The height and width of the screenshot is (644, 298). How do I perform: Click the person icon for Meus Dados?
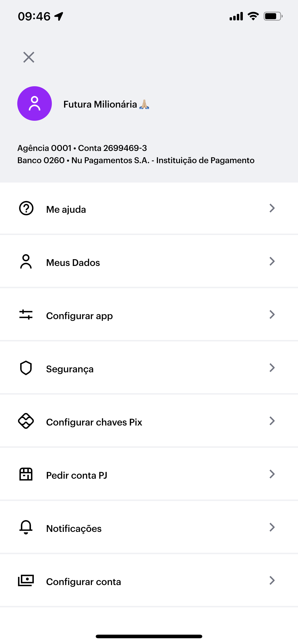tap(26, 261)
